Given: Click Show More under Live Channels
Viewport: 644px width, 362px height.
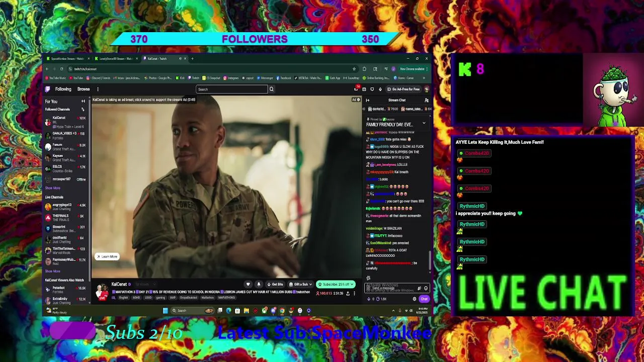Looking at the screenshot, I should (52, 271).
